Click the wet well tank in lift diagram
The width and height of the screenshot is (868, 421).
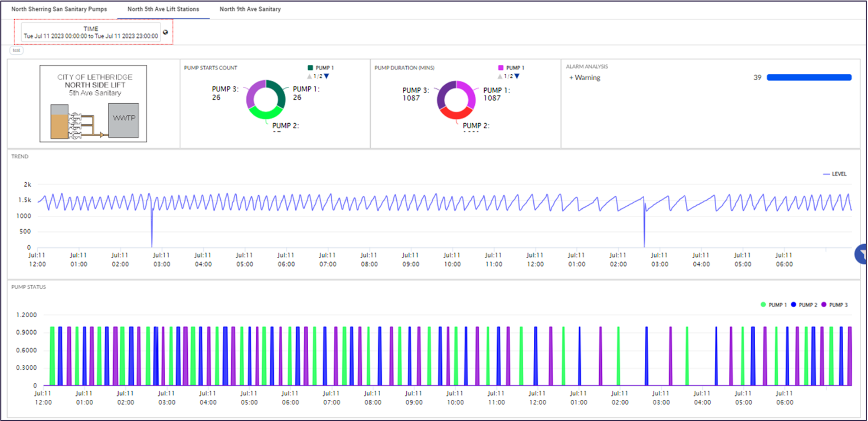pos(59,122)
